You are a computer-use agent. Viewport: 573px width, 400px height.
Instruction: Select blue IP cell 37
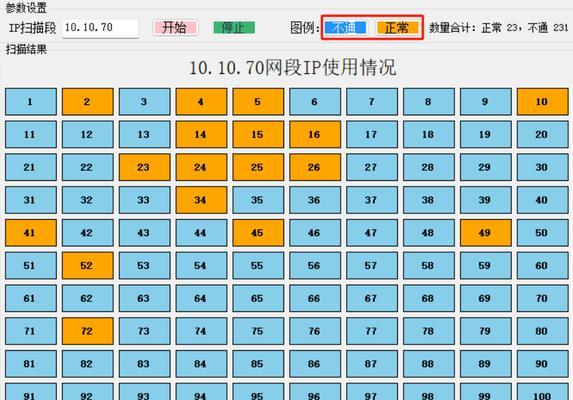click(372, 200)
